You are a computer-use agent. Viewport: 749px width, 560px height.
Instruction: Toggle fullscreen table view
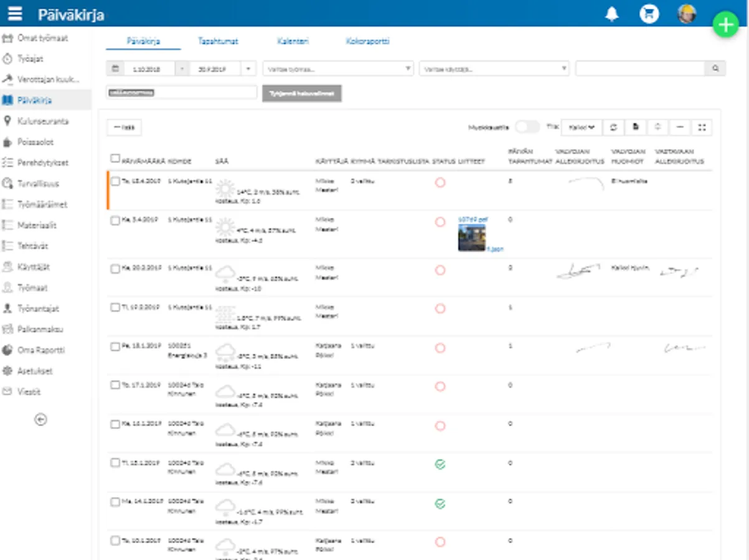(702, 127)
